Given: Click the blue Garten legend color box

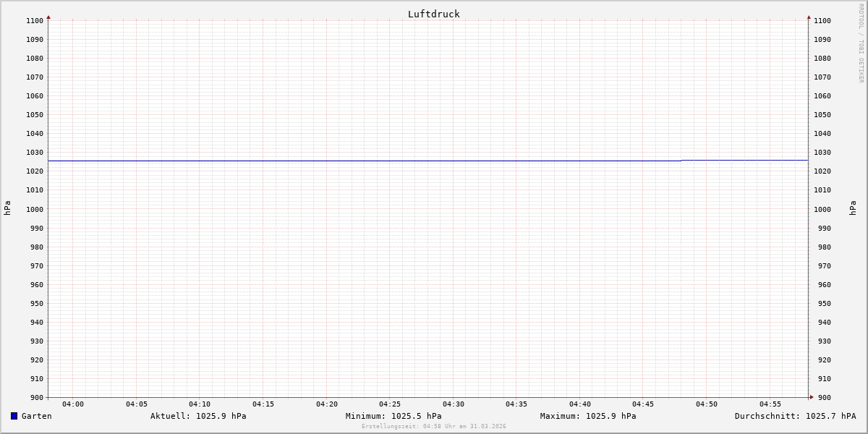Looking at the screenshot, I should (x=14, y=416).
